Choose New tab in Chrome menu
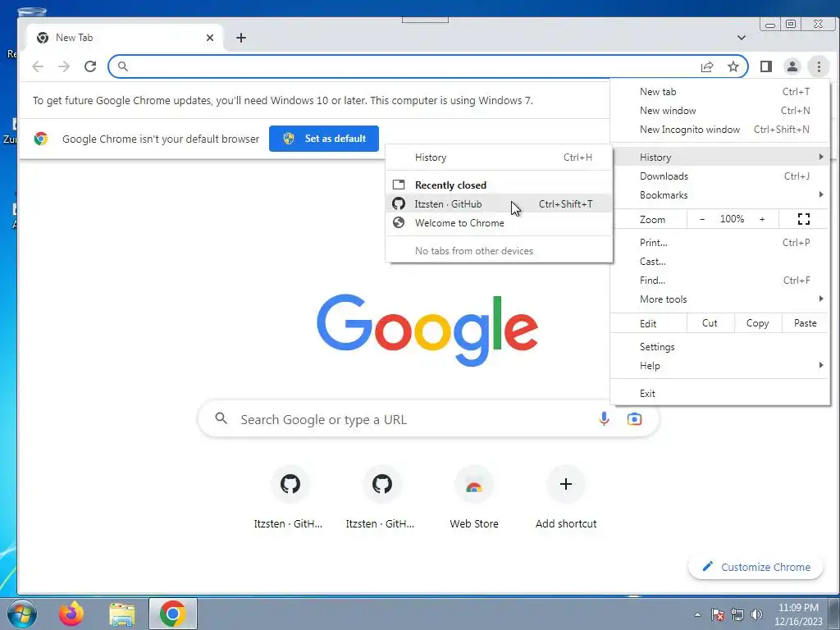Viewport: 840px width, 630px height. click(x=720, y=92)
